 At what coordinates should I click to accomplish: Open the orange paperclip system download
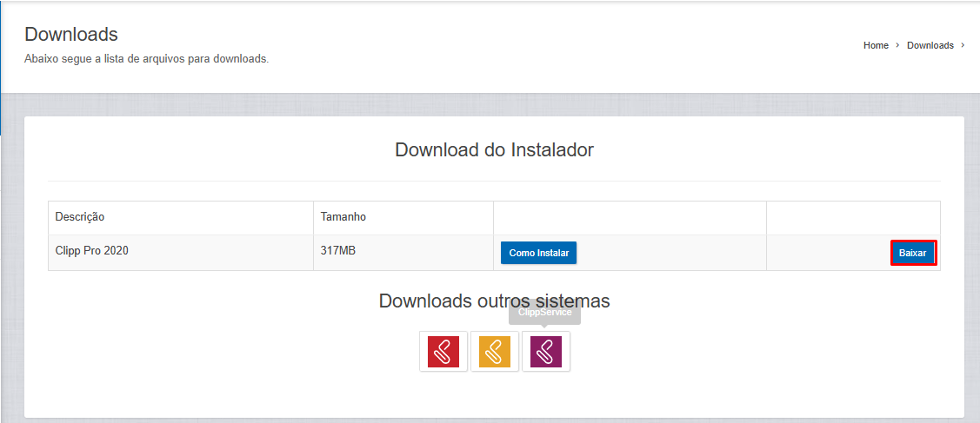click(495, 352)
